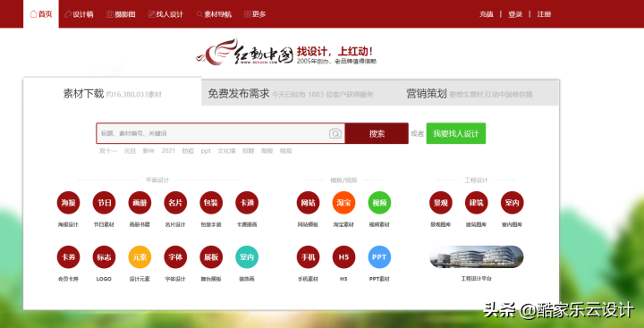Click the 标志 LOGO icon
The height and width of the screenshot is (328, 644).
[x=104, y=257]
